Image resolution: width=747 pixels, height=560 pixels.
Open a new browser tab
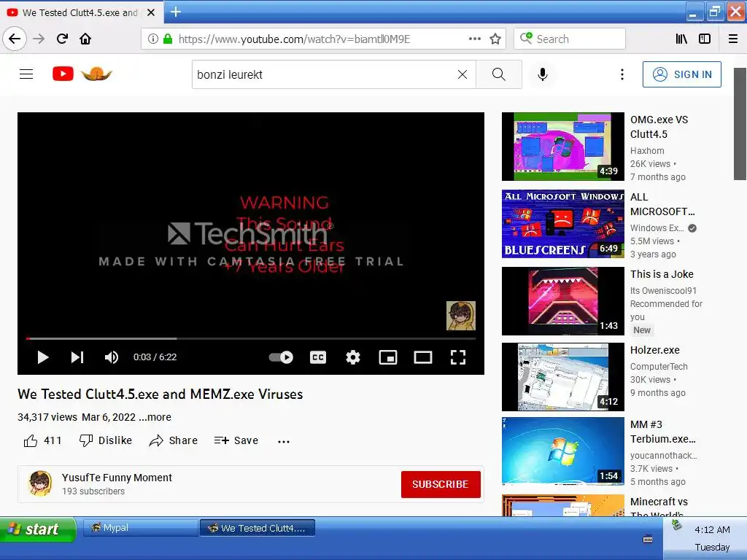point(176,12)
